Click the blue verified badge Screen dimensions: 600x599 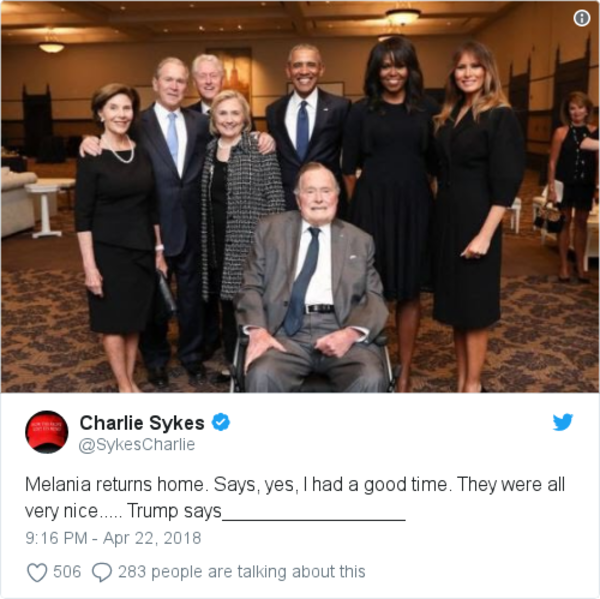[220, 422]
